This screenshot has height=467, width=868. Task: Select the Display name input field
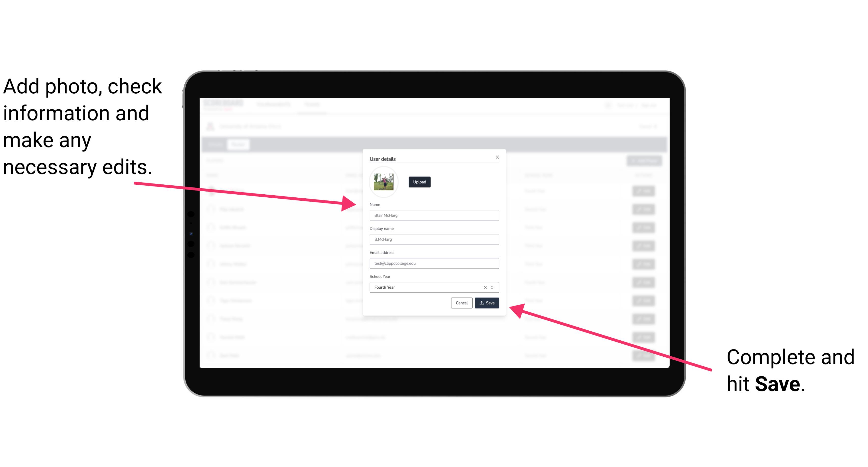[x=434, y=239]
